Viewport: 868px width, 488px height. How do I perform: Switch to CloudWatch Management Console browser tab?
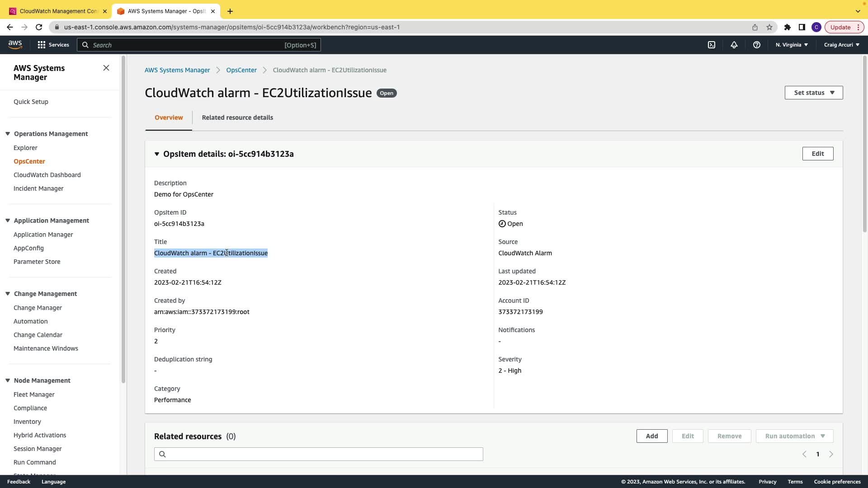click(x=58, y=11)
